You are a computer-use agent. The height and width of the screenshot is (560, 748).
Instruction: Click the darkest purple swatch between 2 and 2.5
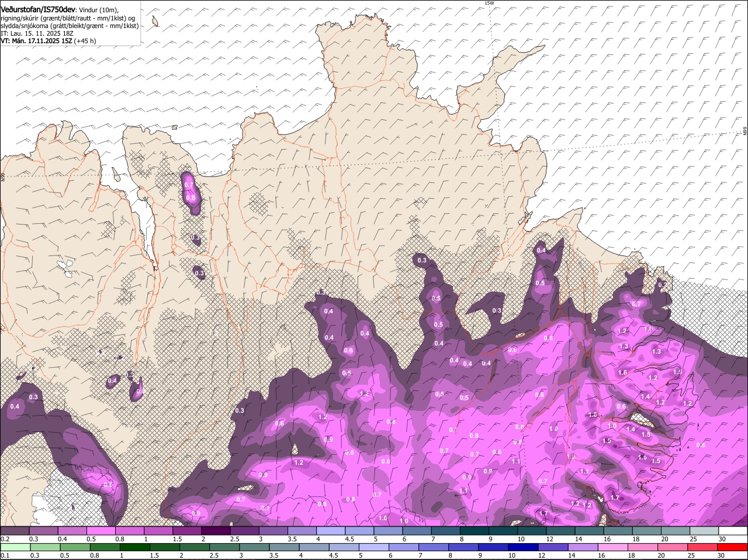[216, 531]
